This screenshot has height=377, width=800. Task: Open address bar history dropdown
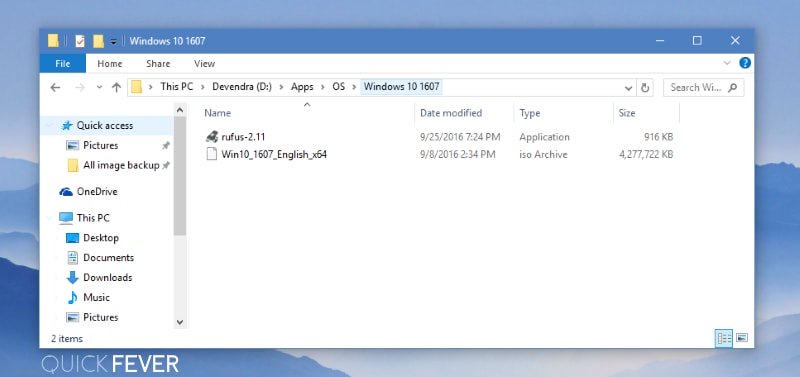click(629, 88)
